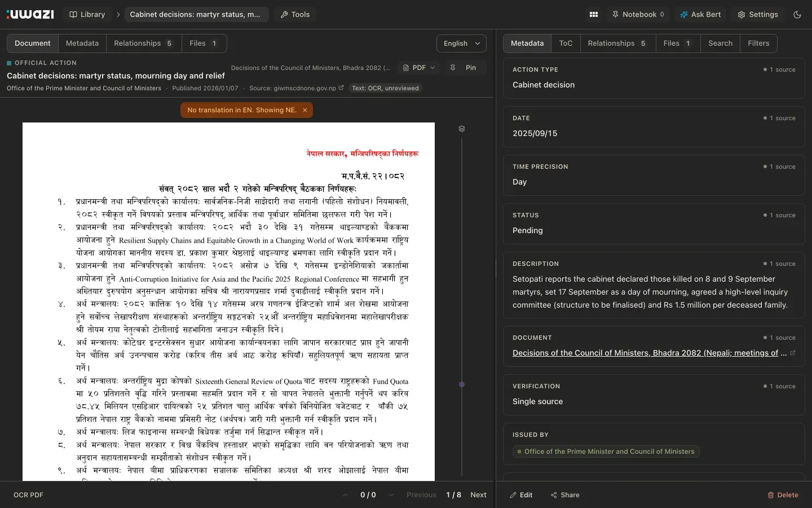This screenshot has width=812, height=508.
Task: Click the layers icon beside the page
Action: (x=462, y=129)
